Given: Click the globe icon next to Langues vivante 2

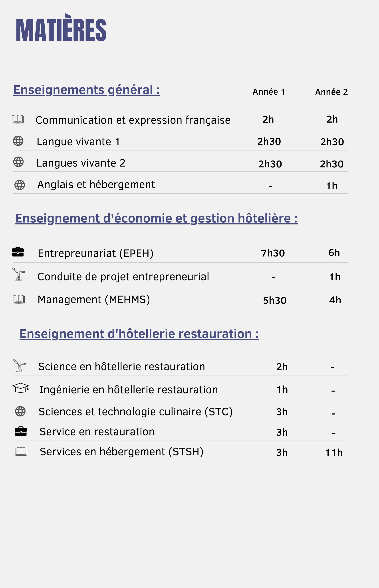Looking at the screenshot, I should coord(18,162).
